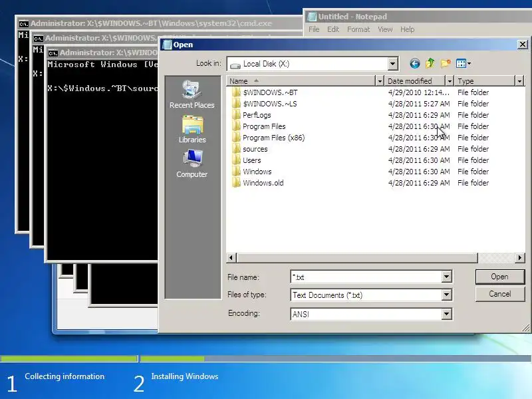Open the Encoding dropdown
The width and height of the screenshot is (532, 399).
446,314
